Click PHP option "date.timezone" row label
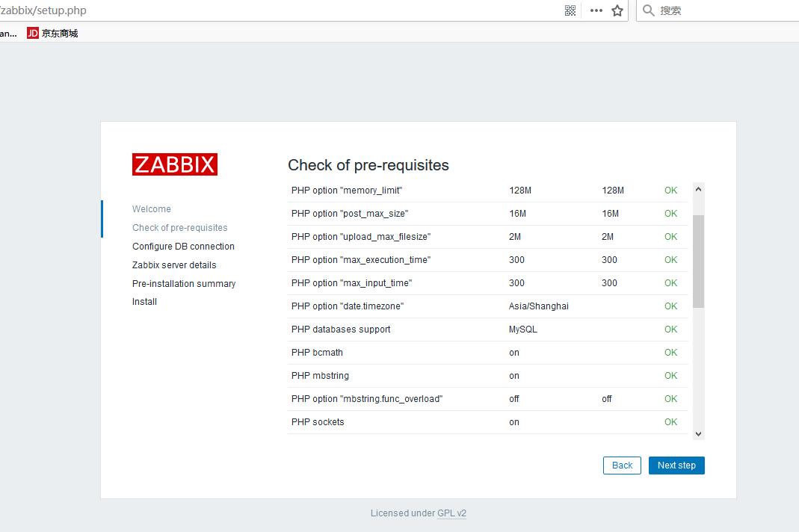799x532 pixels. pyautogui.click(x=348, y=306)
